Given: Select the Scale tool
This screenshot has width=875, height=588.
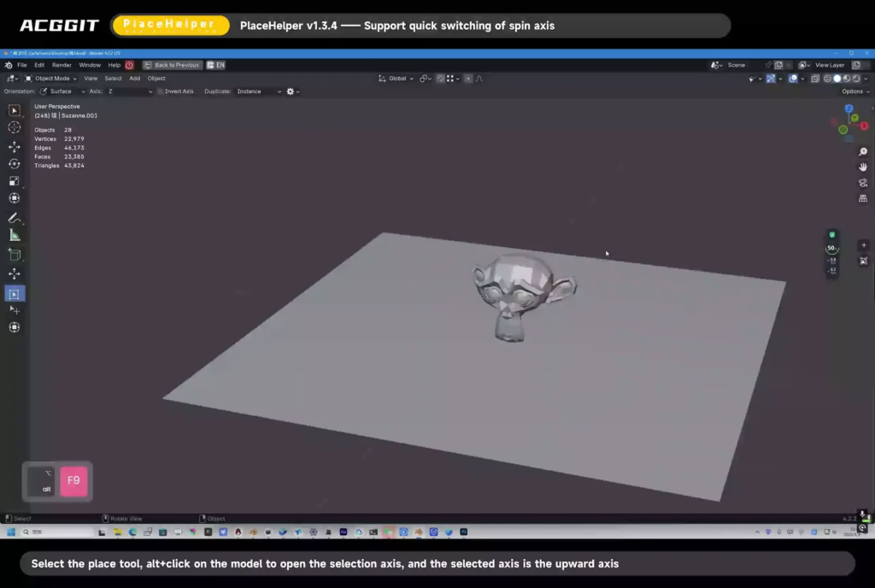Looking at the screenshot, I should pyautogui.click(x=15, y=181).
